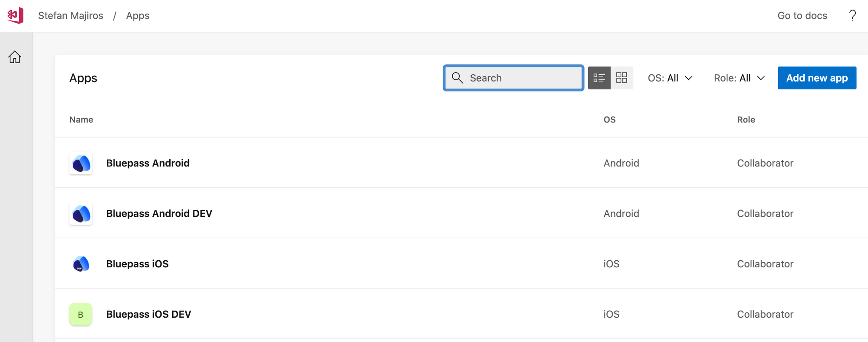Open the Go to docs link

(802, 16)
